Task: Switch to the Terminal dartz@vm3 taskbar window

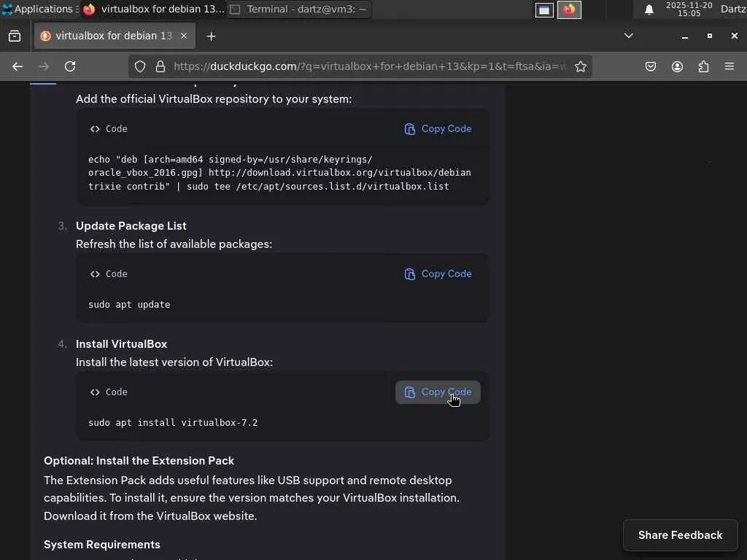Action: [x=299, y=9]
